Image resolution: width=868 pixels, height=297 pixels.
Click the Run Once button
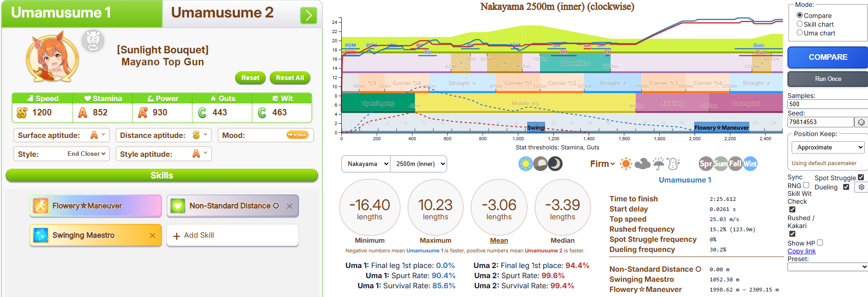[x=828, y=79]
